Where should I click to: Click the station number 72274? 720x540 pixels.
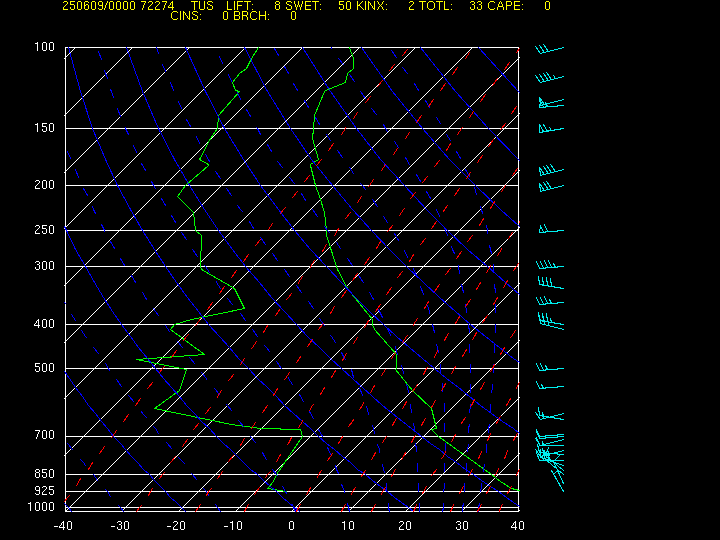click(x=157, y=6)
